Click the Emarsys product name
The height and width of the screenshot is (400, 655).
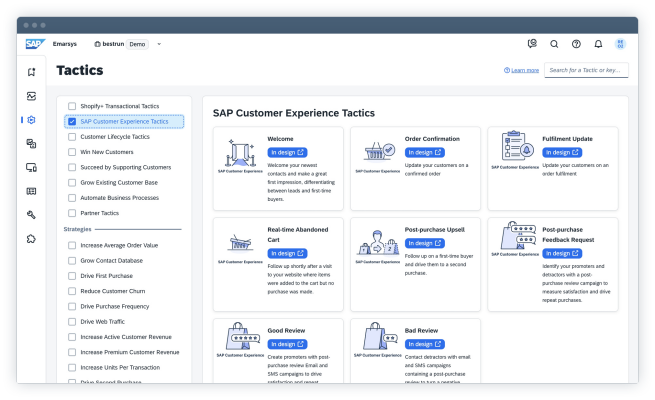[65, 44]
